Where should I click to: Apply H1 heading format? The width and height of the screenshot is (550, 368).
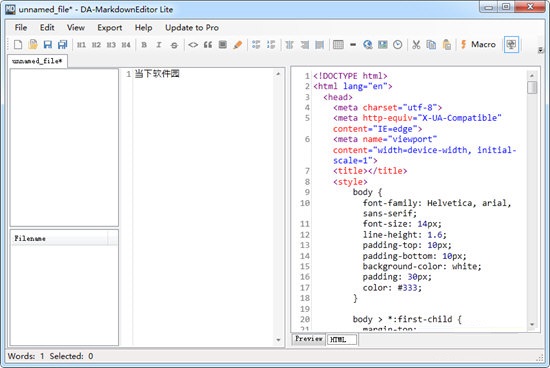point(81,45)
